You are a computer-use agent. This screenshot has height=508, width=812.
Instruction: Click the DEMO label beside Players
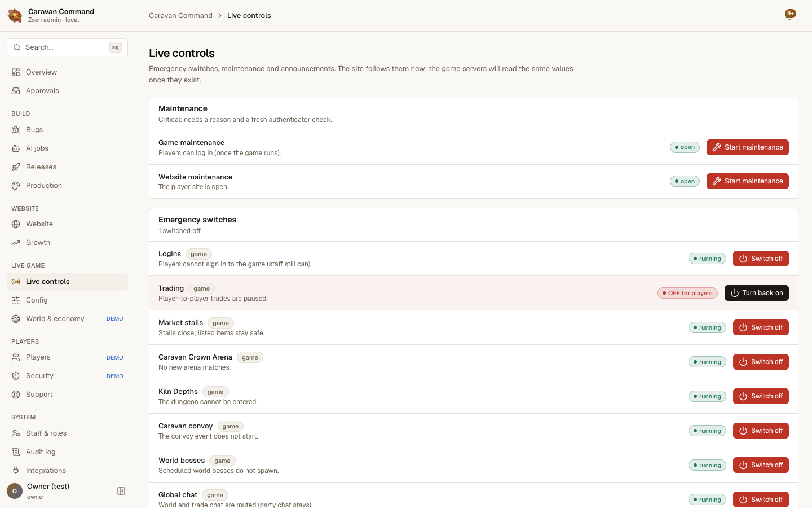115,357
